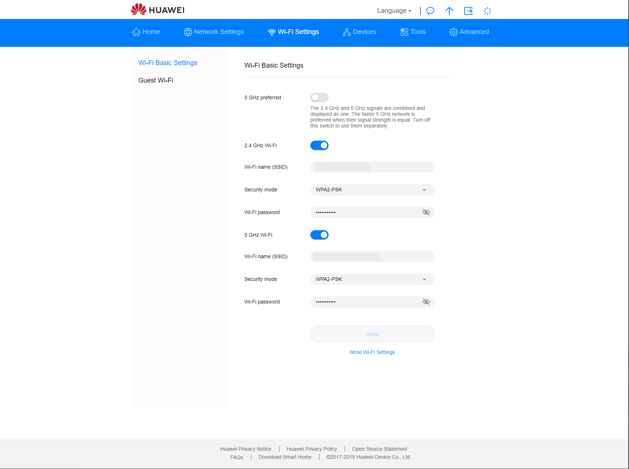Screen dimensions: 629x469
Task: Toggle the 5 GHz preferred switch
Action: 319,97
